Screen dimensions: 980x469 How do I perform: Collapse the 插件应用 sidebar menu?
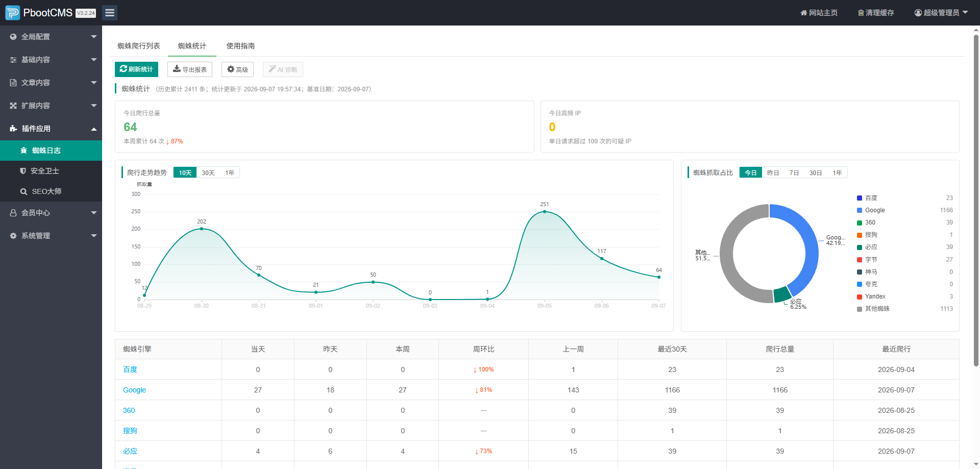click(51, 129)
